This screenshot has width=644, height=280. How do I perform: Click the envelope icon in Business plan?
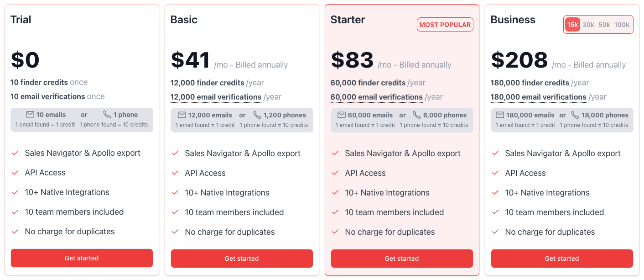[x=500, y=115]
